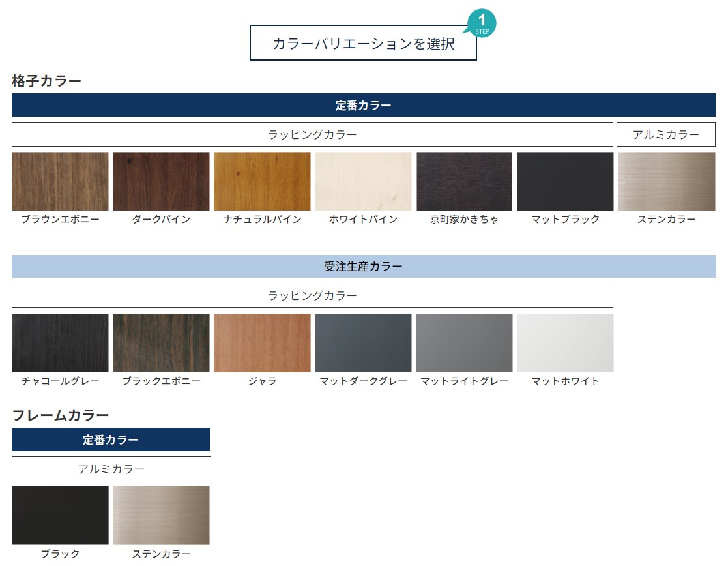
Task: Select the マットホワイト swatch
Action: (565, 343)
